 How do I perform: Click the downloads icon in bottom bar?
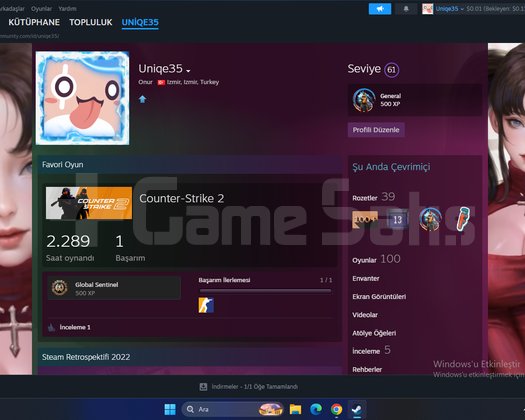[x=203, y=387]
